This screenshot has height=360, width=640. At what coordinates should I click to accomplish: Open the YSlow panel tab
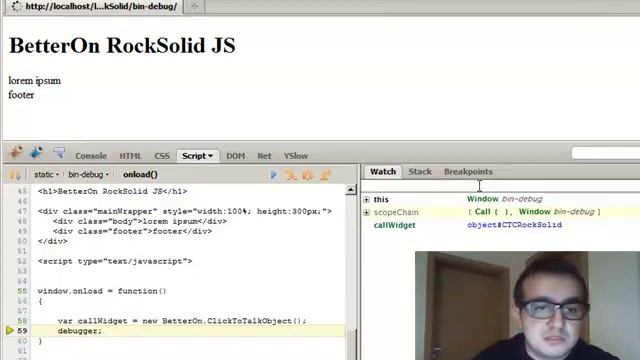(296, 156)
